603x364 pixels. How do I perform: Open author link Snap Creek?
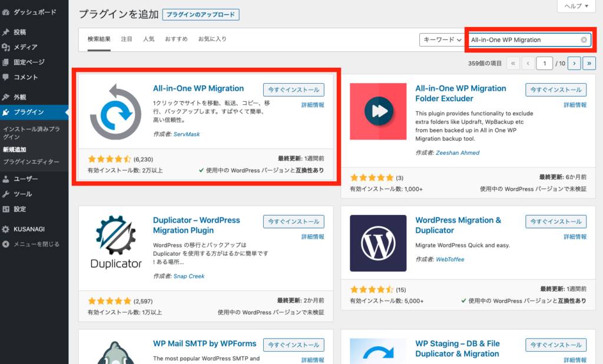point(189,276)
